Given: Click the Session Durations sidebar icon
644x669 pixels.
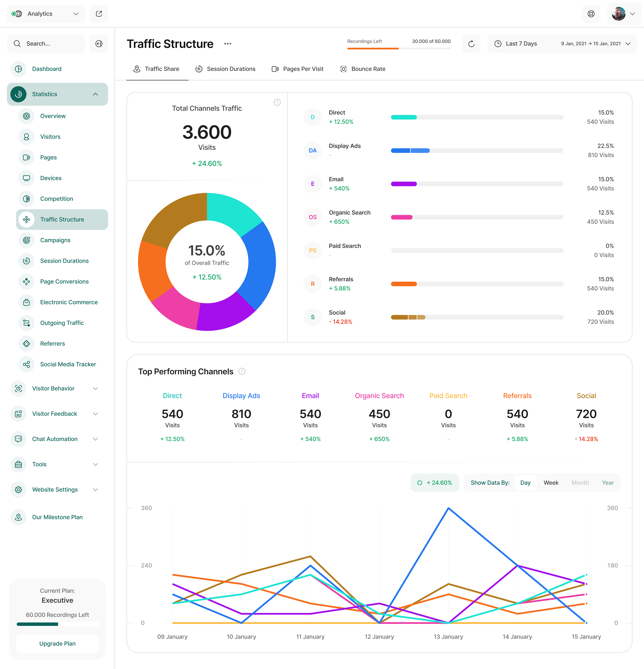Looking at the screenshot, I should 26,261.
